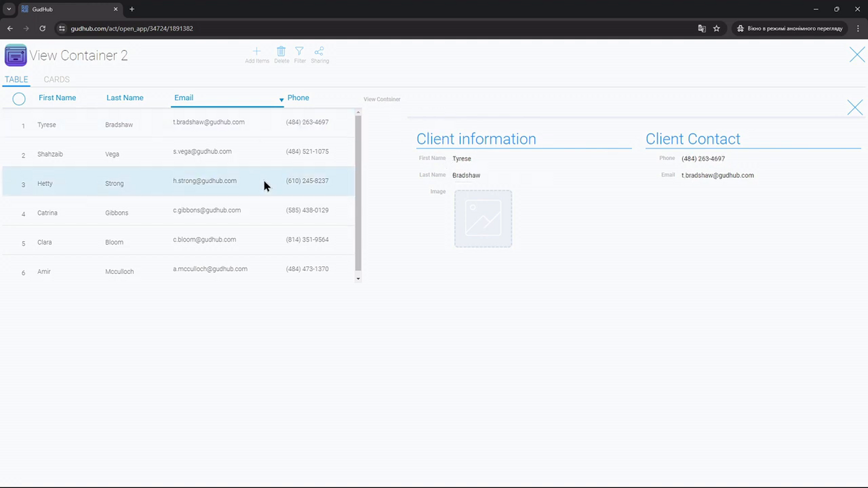The image size is (868, 488).
Task: Click First Name value Tyrese in details
Action: click(x=462, y=159)
